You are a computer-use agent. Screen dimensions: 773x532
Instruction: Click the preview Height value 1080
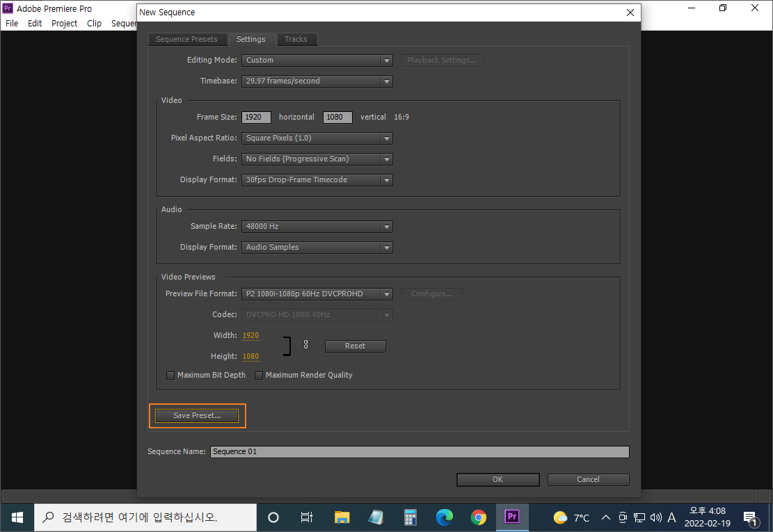[x=250, y=357]
